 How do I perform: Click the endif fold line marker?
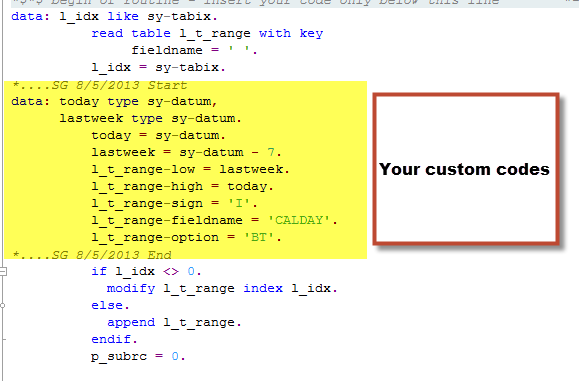pos(4,339)
